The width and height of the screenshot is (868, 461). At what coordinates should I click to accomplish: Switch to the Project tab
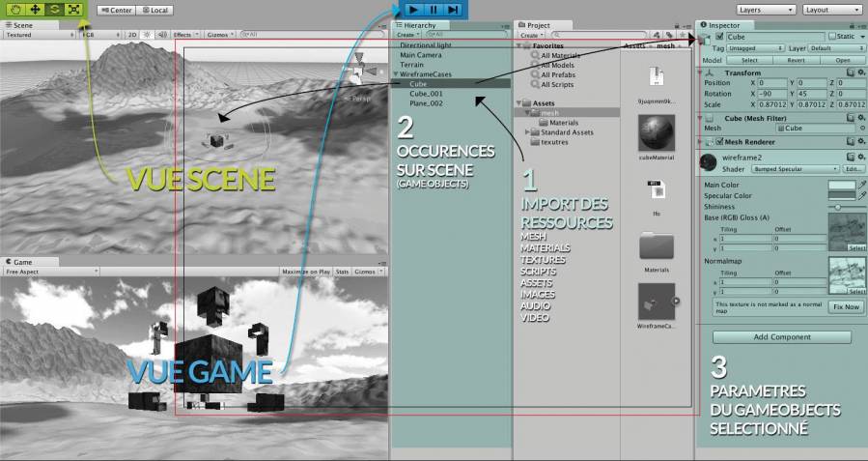click(537, 25)
